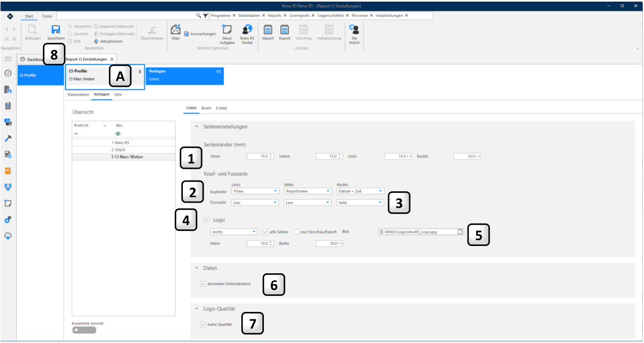Launch the Rimo R5 Portal
Image resolution: width=644 pixels, height=343 pixels.
point(247,34)
